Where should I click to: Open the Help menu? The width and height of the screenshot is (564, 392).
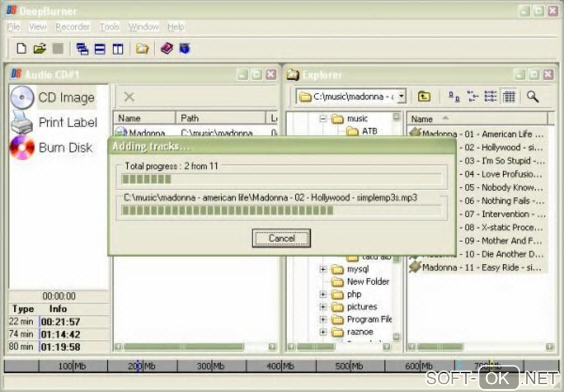click(x=176, y=27)
